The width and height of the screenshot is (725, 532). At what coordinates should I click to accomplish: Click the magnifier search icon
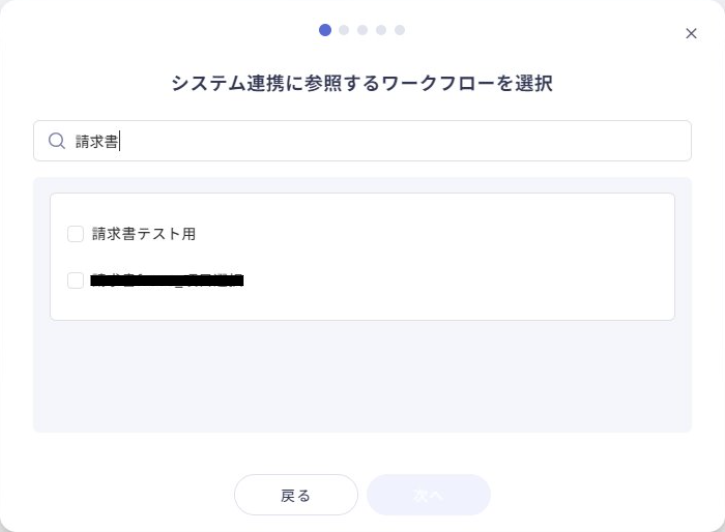pyautogui.click(x=57, y=141)
